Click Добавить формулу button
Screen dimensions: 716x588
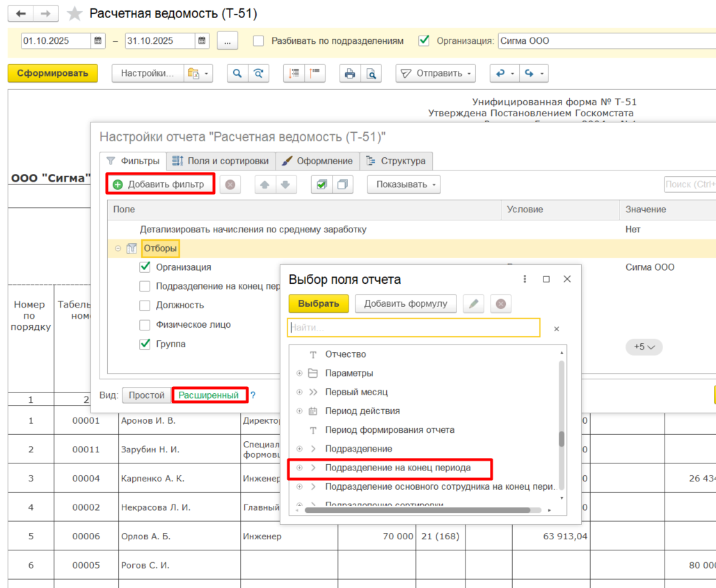tap(406, 303)
